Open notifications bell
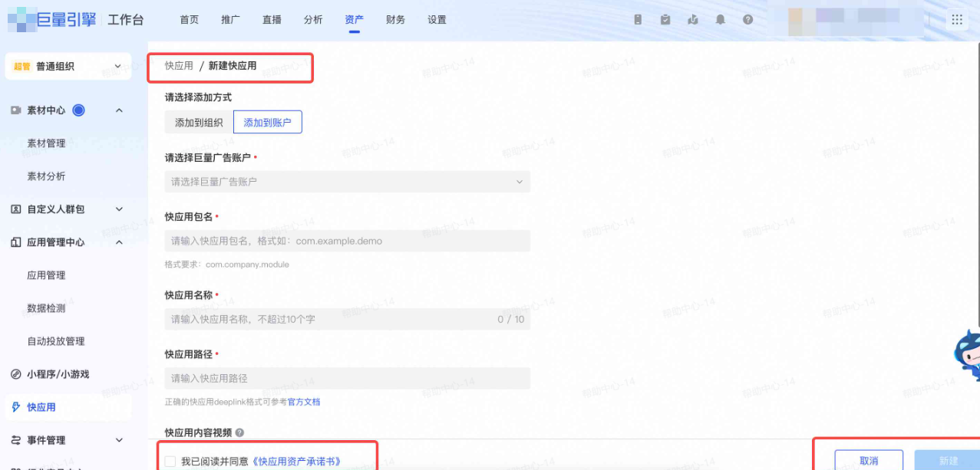This screenshot has width=980, height=470. tap(721, 20)
